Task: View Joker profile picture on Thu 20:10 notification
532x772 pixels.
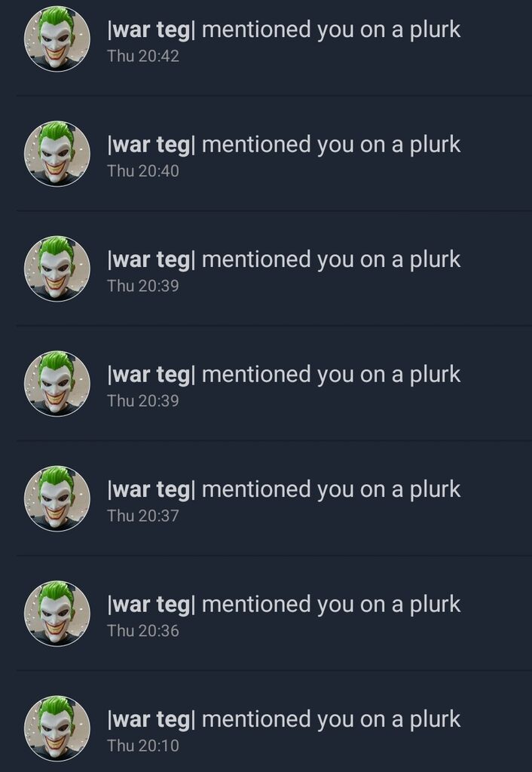Action: pyautogui.click(x=57, y=728)
